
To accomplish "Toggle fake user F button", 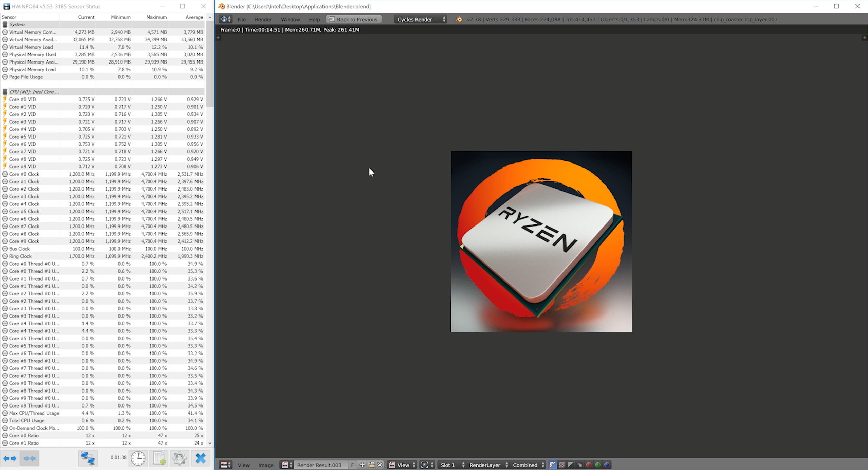I will pos(352,465).
